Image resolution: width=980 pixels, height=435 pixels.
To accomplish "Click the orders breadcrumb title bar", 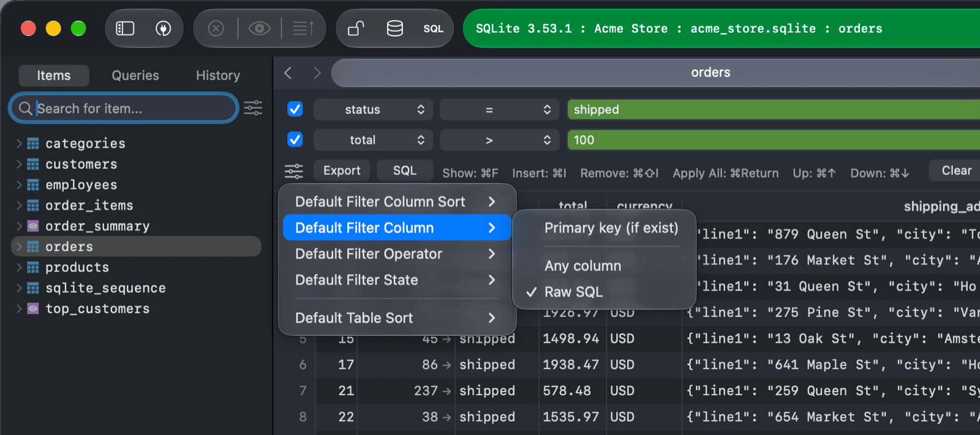I will coord(655,73).
